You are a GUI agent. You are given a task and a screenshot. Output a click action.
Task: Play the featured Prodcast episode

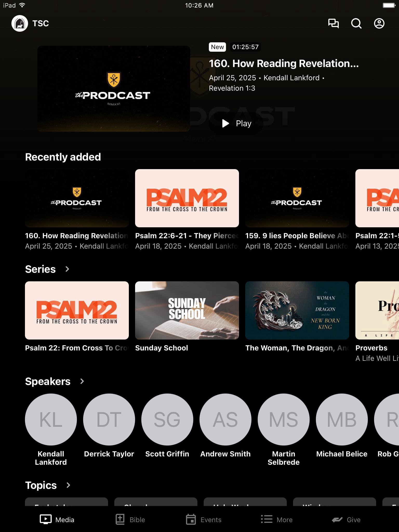pyautogui.click(x=237, y=123)
